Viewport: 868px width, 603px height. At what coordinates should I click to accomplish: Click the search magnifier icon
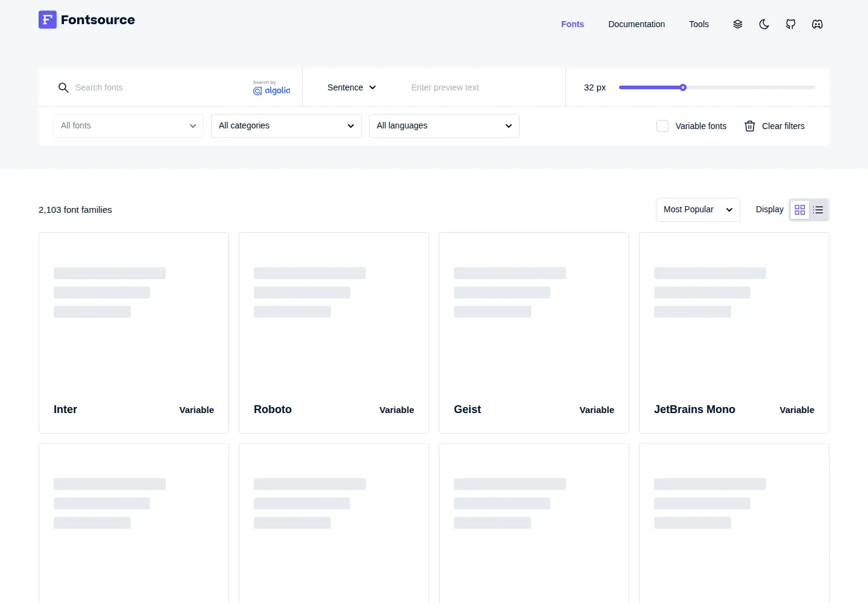(63, 87)
